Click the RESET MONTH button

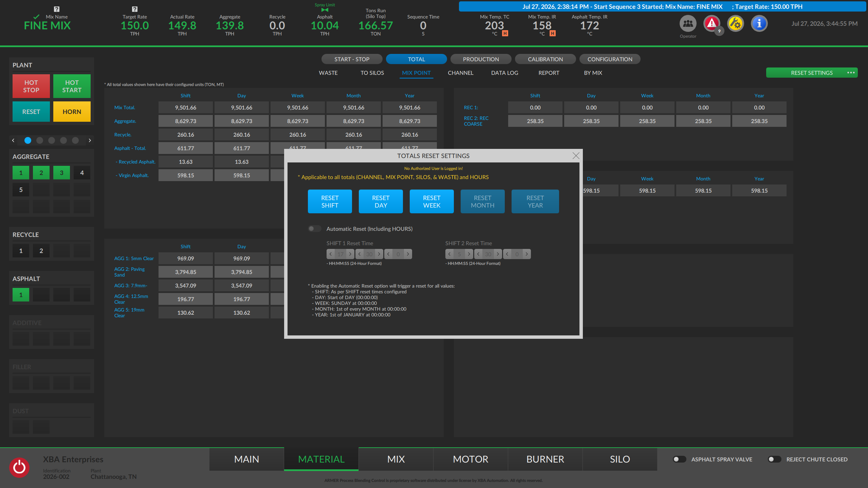(482, 201)
